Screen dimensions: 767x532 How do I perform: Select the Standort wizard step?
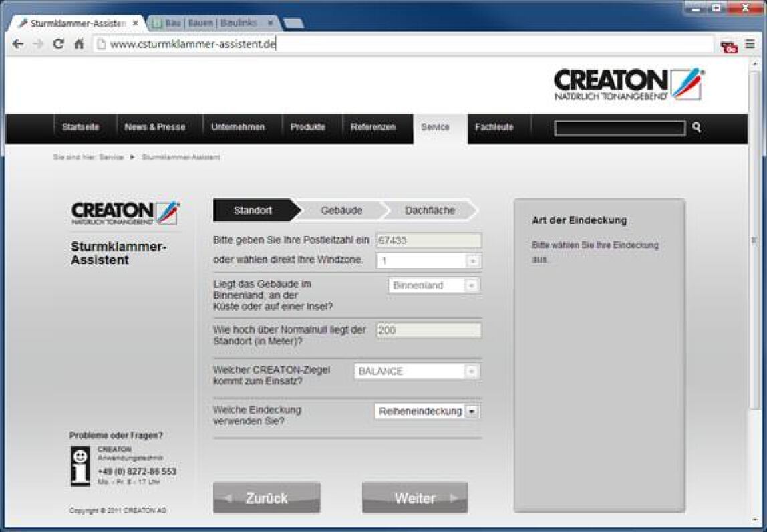tap(257, 211)
